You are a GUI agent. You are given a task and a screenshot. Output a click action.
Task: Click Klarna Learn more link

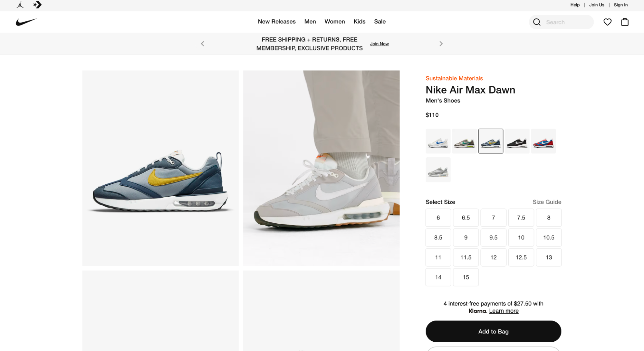click(504, 311)
